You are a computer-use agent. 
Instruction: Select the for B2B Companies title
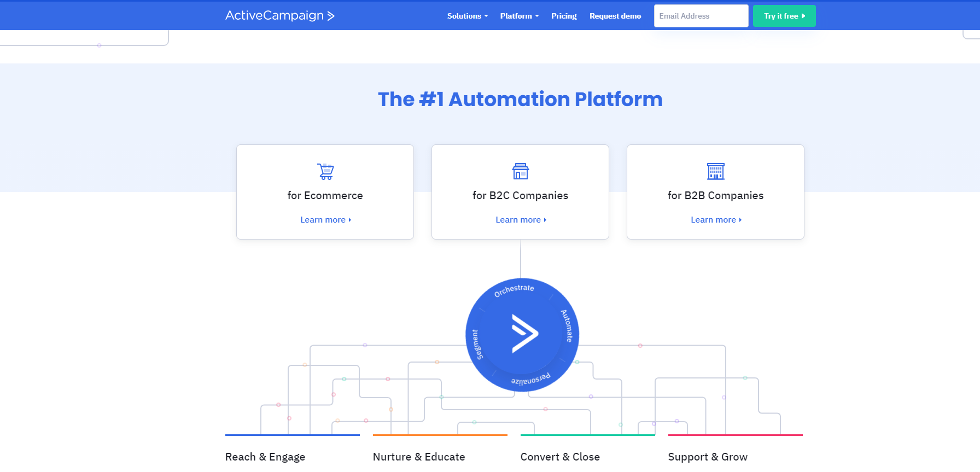point(716,195)
